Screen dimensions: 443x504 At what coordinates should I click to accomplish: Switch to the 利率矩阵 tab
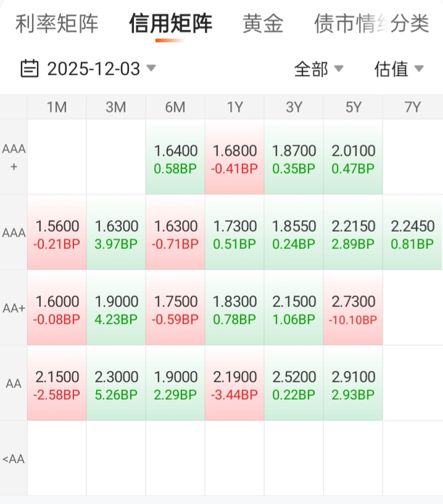[x=57, y=24]
